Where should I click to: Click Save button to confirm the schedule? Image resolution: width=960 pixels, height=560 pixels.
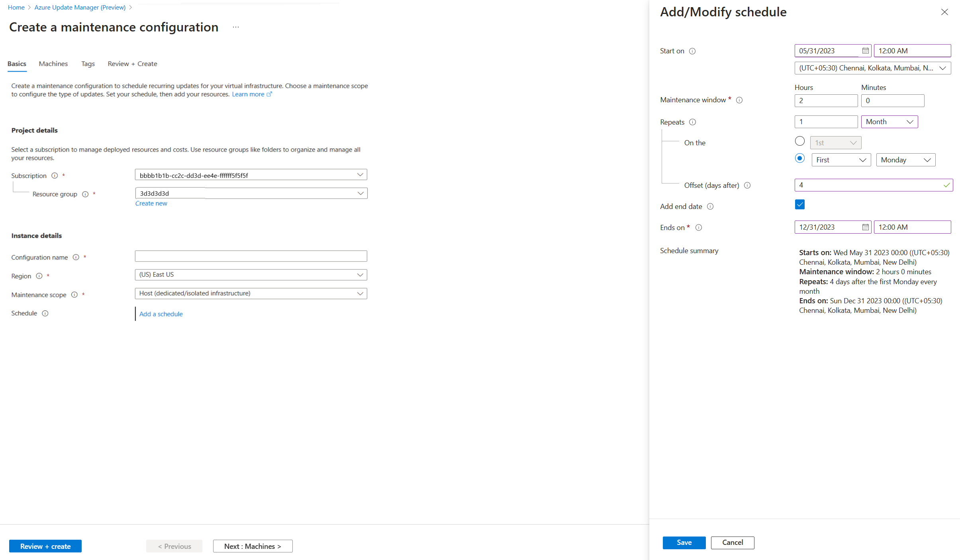pyautogui.click(x=683, y=542)
